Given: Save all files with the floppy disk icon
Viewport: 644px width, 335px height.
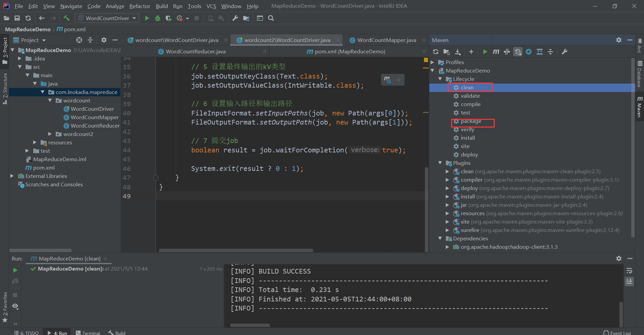Looking at the screenshot, I should [x=17, y=18].
